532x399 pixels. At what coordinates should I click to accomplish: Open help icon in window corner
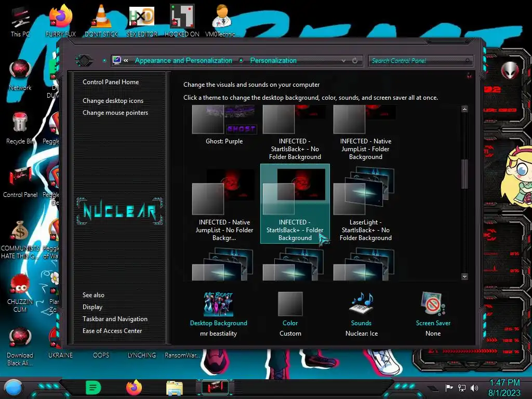click(469, 75)
